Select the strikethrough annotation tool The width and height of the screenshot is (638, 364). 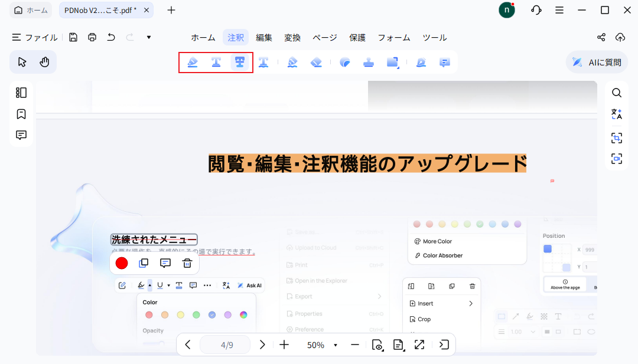[239, 62]
